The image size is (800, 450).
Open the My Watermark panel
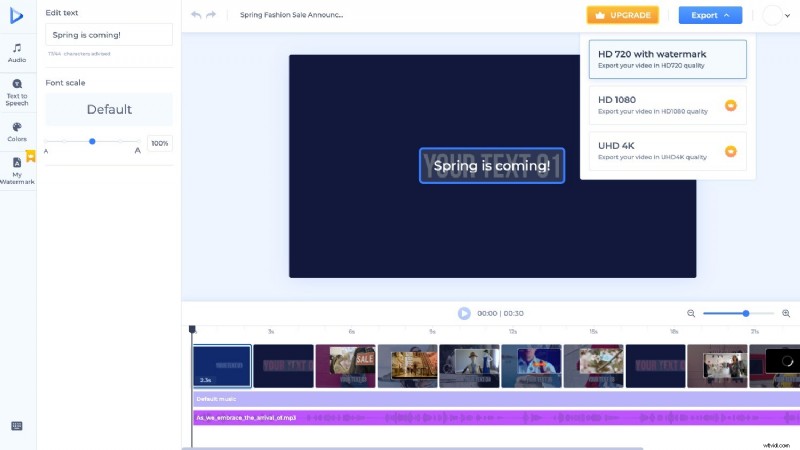[17, 170]
